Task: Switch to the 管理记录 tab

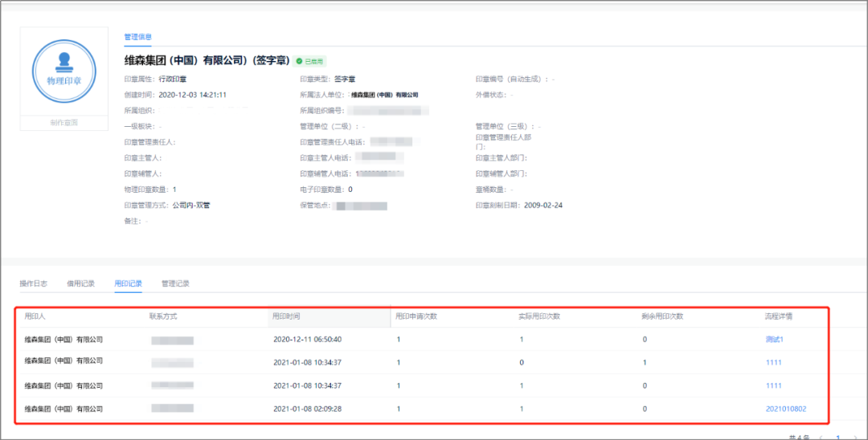Action: click(x=175, y=283)
